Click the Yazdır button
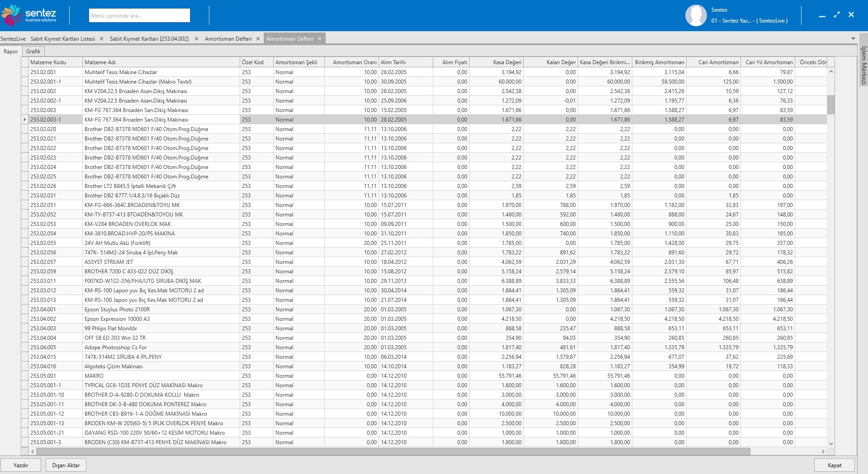868x474 pixels. click(21, 465)
